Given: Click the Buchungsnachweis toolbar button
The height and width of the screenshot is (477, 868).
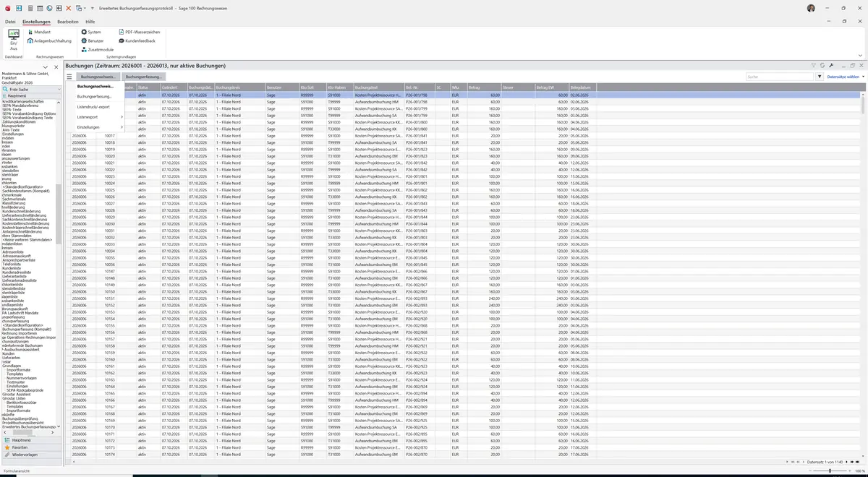Looking at the screenshot, I should pyautogui.click(x=98, y=76).
